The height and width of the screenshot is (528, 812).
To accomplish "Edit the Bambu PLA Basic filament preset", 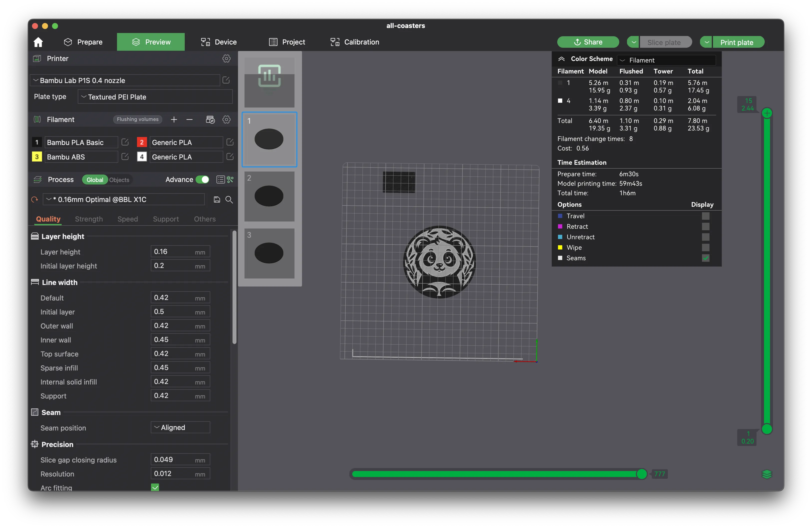I will tap(125, 142).
